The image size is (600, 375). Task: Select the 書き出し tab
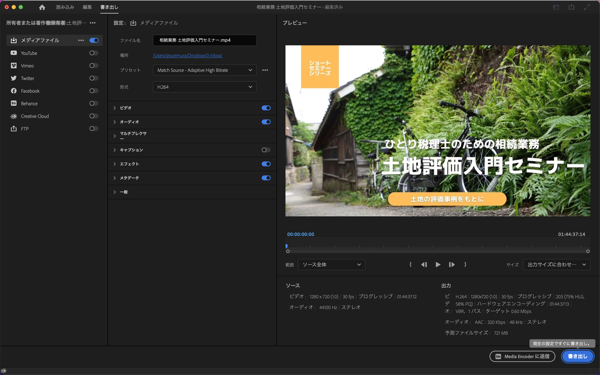(109, 7)
